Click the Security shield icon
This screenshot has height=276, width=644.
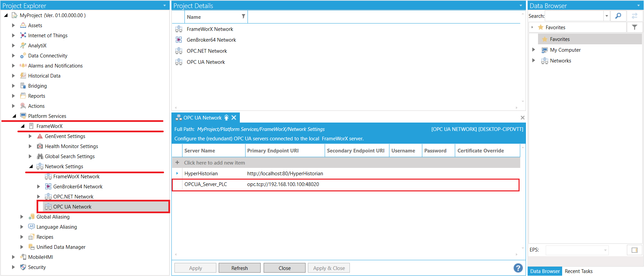pos(23,267)
